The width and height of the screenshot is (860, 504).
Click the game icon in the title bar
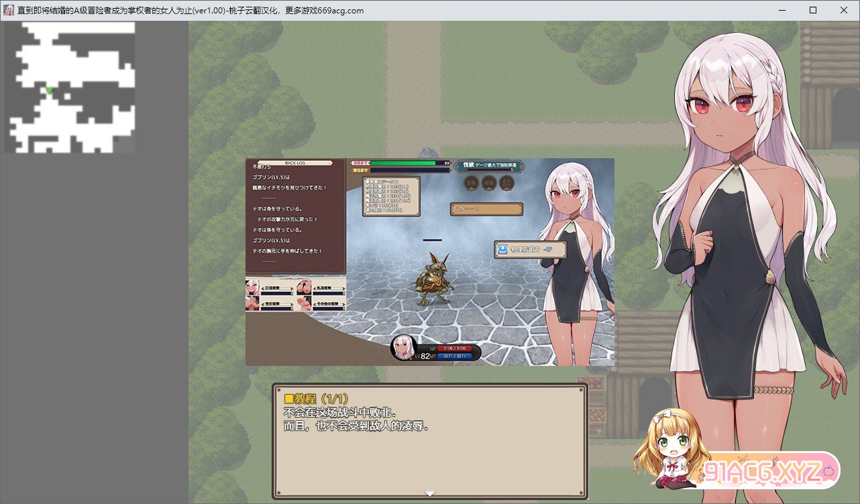pyautogui.click(x=9, y=10)
